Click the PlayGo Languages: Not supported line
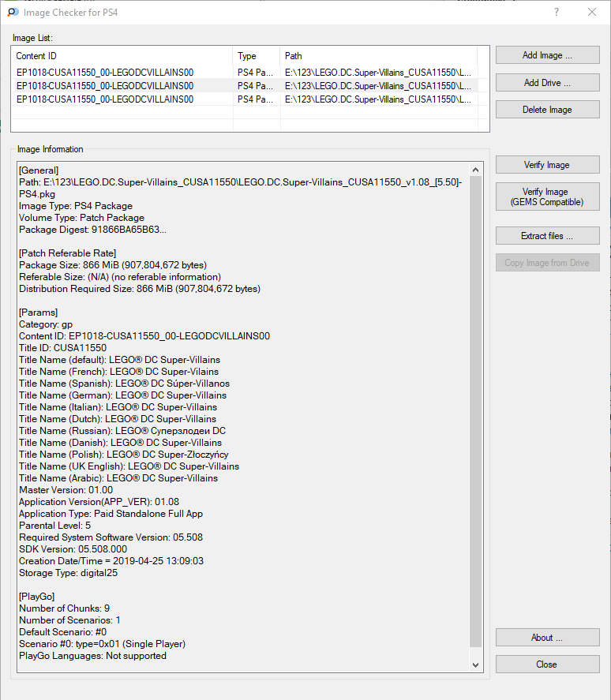 coord(93,656)
